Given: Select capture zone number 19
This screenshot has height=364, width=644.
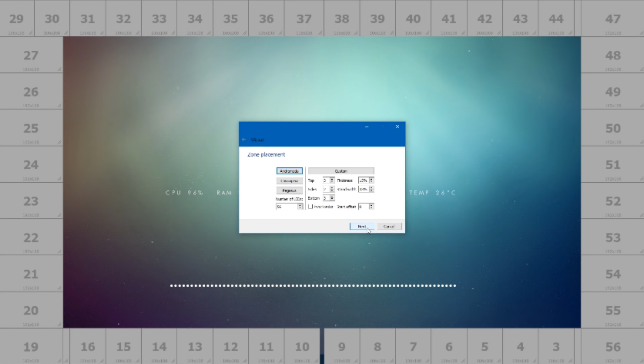Looking at the screenshot, I should 31,347.
